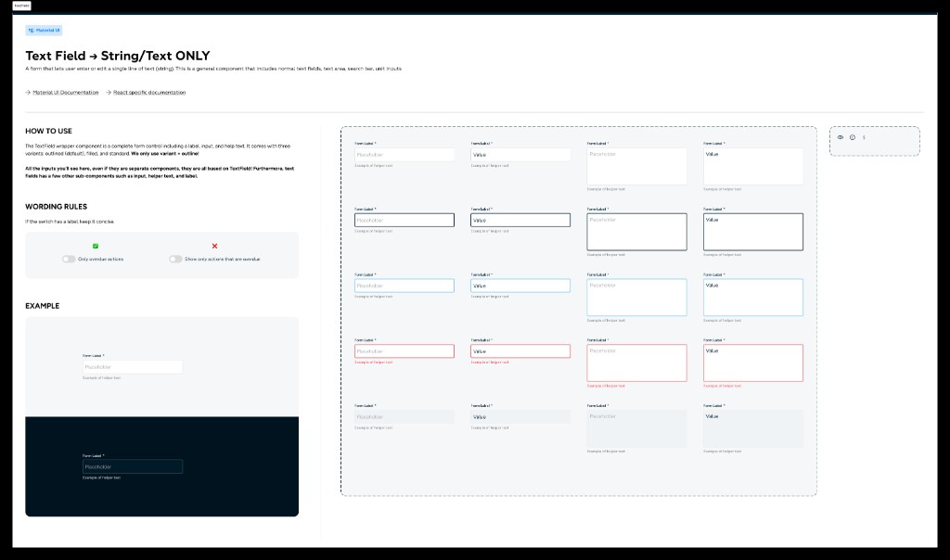Click the red-bordered Value text area
The image size is (950, 560).
tap(753, 363)
